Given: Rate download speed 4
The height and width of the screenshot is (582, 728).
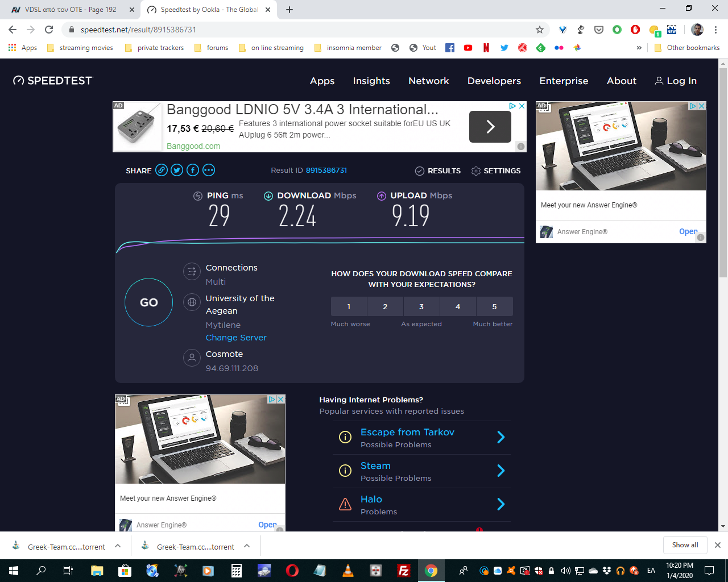Looking at the screenshot, I should [x=458, y=306].
